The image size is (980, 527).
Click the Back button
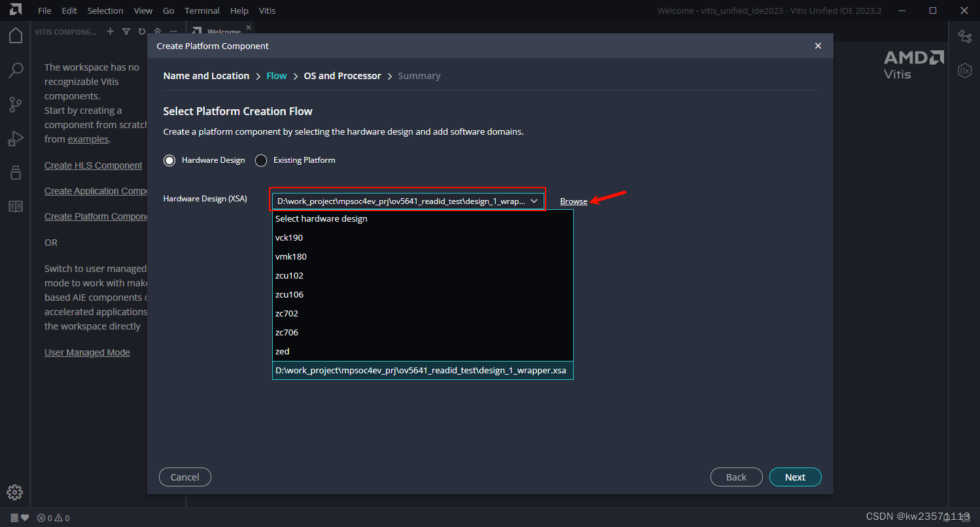coord(736,477)
